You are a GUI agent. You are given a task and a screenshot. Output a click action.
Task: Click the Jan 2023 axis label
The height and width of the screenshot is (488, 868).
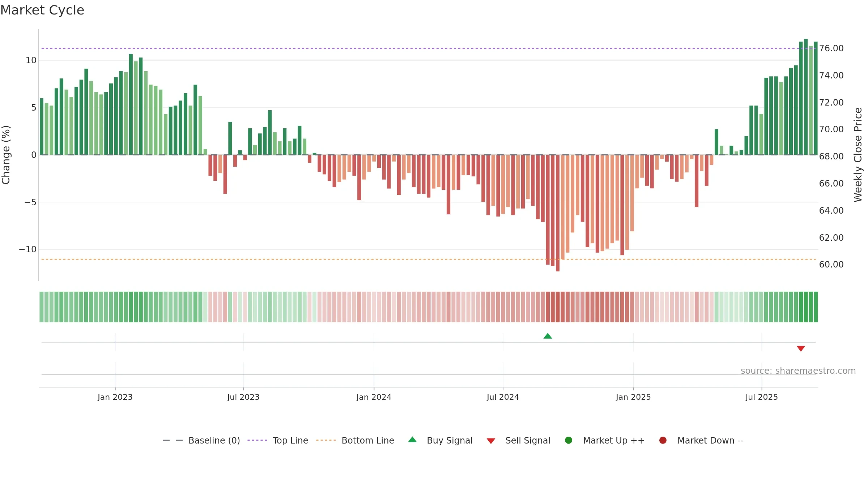pyautogui.click(x=115, y=397)
